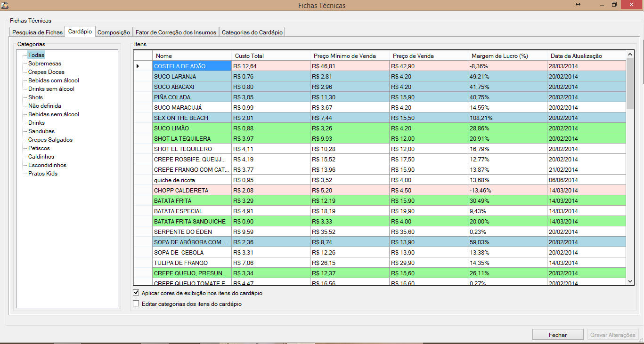Click the 06/06/2014 date cell

point(587,180)
